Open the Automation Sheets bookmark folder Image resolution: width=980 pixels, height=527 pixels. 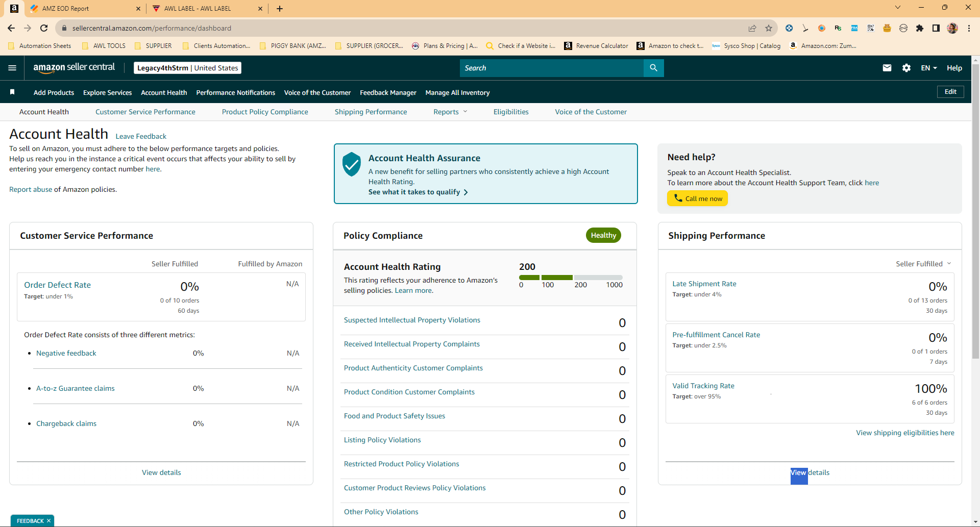(x=40, y=46)
